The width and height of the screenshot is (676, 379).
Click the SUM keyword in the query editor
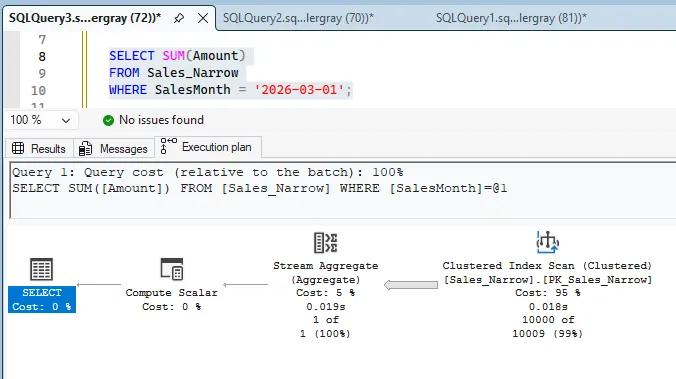click(x=173, y=56)
